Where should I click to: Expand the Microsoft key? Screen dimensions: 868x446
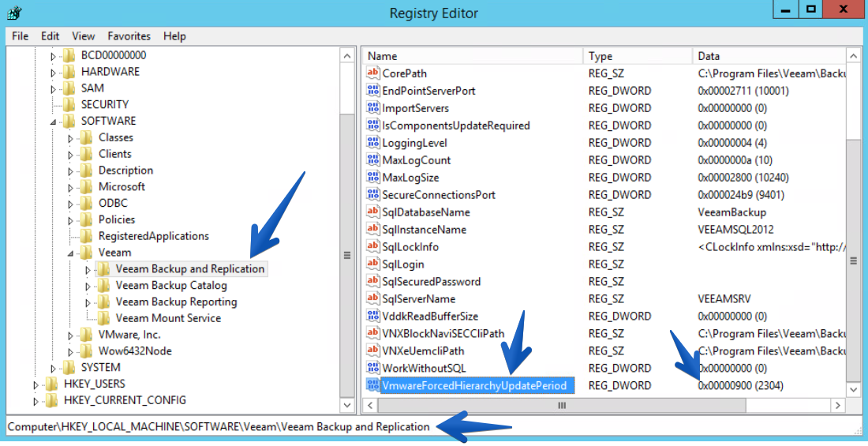(70, 187)
